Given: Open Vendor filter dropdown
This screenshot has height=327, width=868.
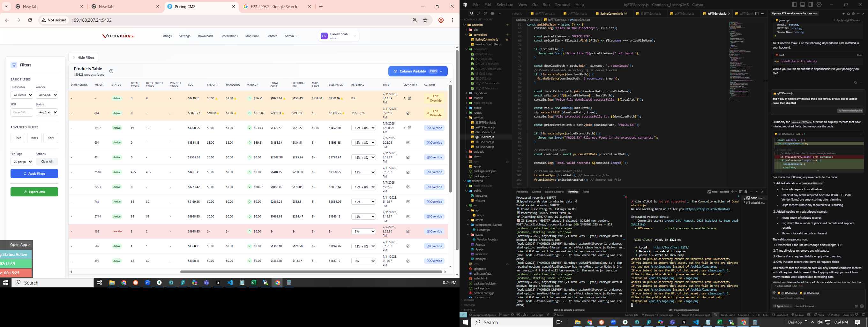Looking at the screenshot, I should 47,95.
